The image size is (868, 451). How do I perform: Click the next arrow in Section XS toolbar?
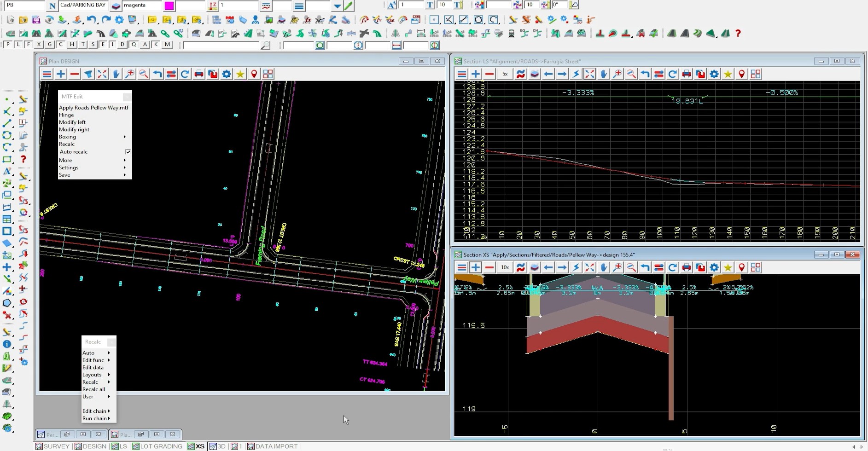pyautogui.click(x=562, y=267)
